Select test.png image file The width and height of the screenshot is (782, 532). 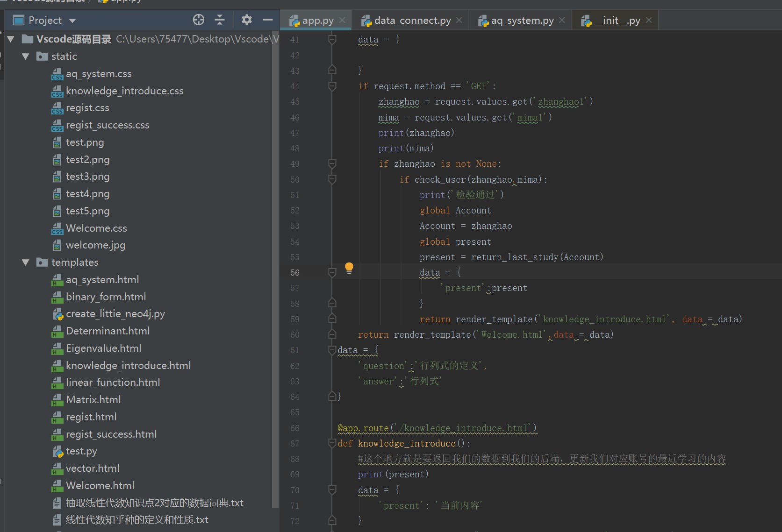[85, 142]
